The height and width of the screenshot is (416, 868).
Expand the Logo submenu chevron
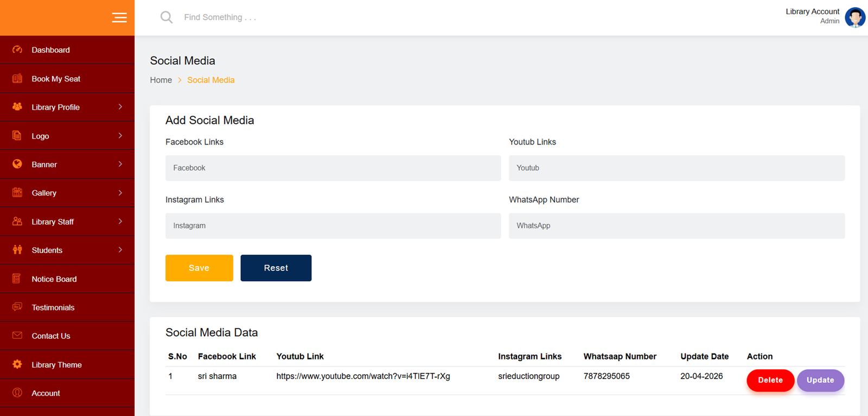click(120, 136)
